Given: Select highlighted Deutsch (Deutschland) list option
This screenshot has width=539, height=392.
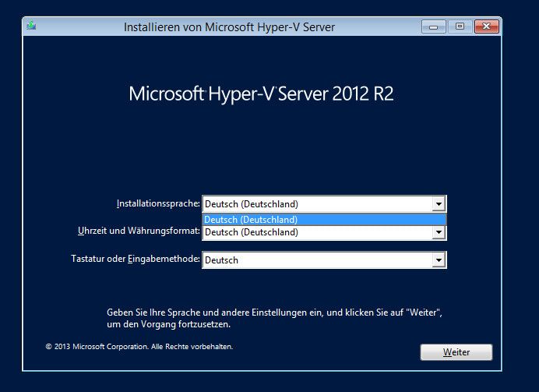Looking at the screenshot, I should pyautogui.click(x=324, y=220).
